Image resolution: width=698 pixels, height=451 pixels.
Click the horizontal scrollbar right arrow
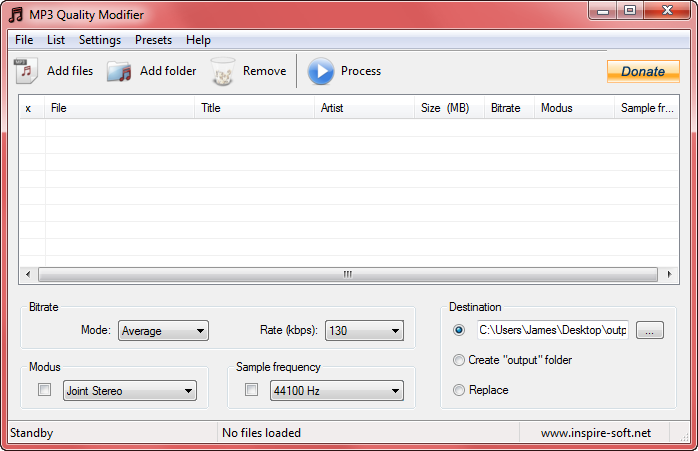[669, 274]
